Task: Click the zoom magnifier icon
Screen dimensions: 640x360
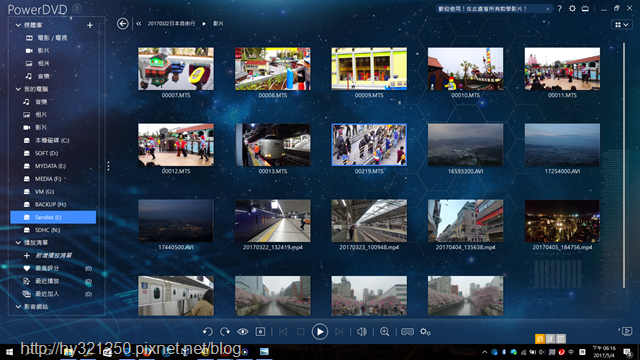Action: coord(384,332)
